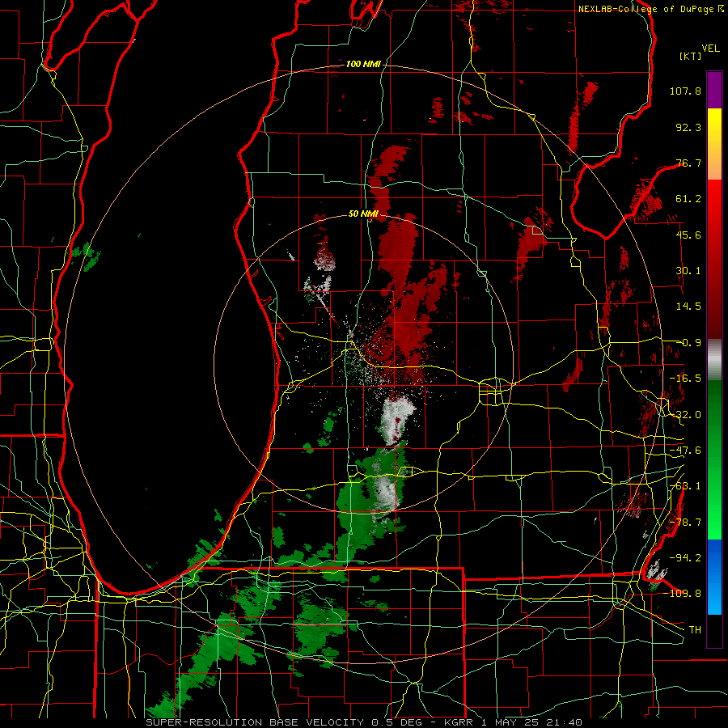Click the 30.1 velocity scale value
Viewport: 728px width, 728px height.
(688, 271)
